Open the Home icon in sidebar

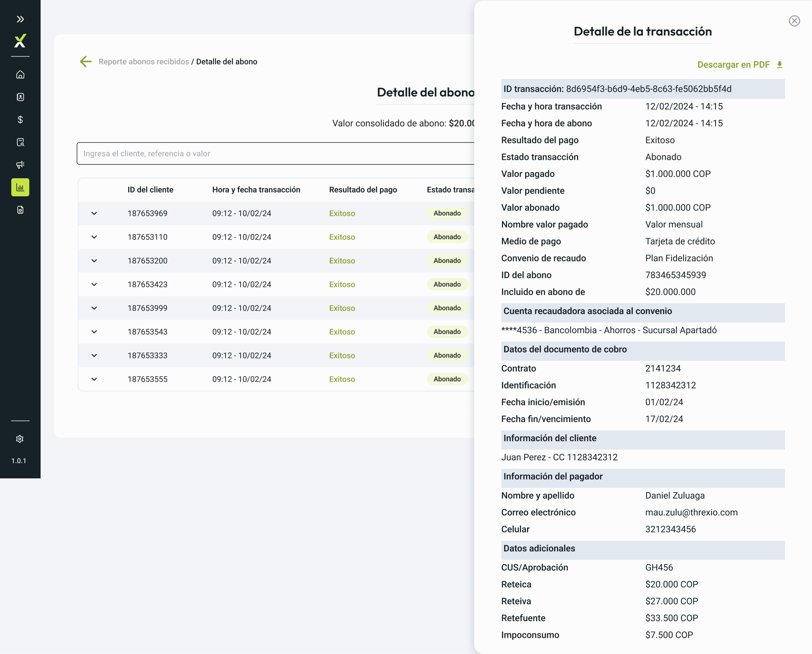click(20, 74)
